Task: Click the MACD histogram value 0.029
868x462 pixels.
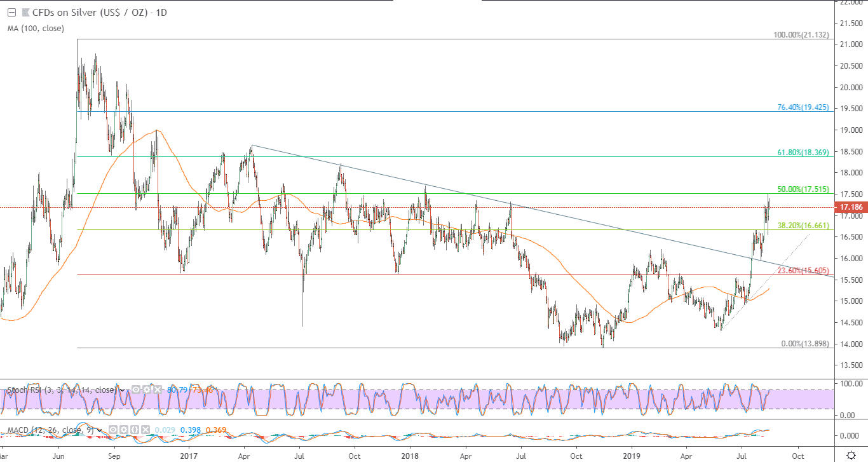Action: pyautogui.click(x=165, y=429)
